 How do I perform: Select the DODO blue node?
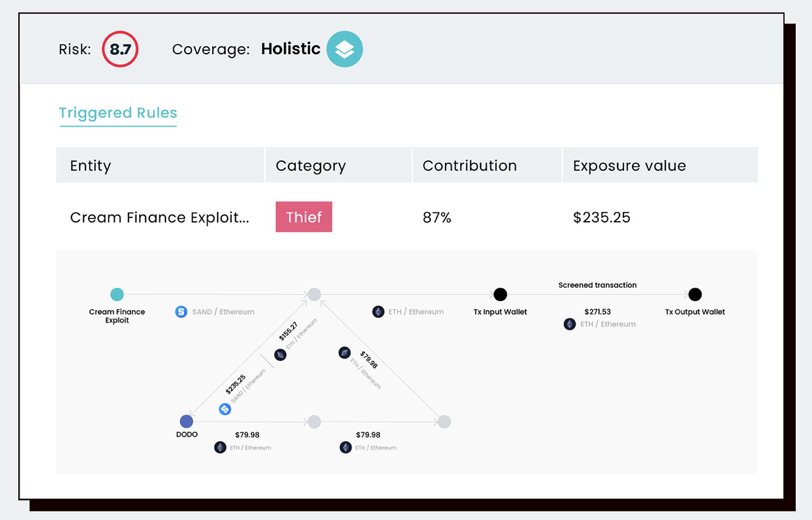[187, 421]
